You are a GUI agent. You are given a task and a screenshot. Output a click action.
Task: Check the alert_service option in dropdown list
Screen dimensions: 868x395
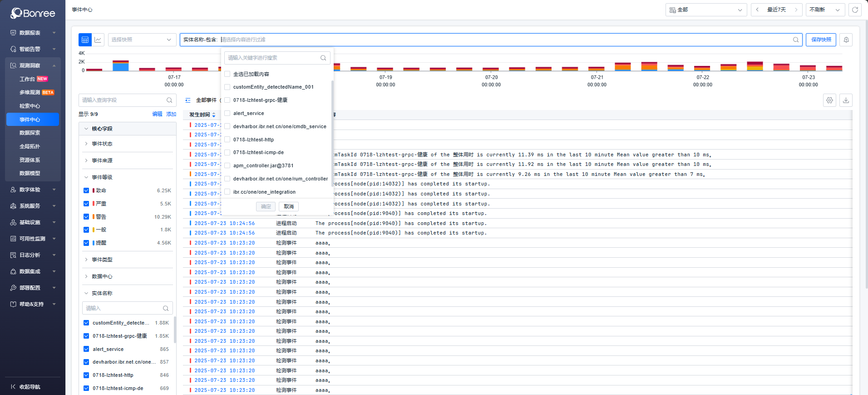(227, 113)
